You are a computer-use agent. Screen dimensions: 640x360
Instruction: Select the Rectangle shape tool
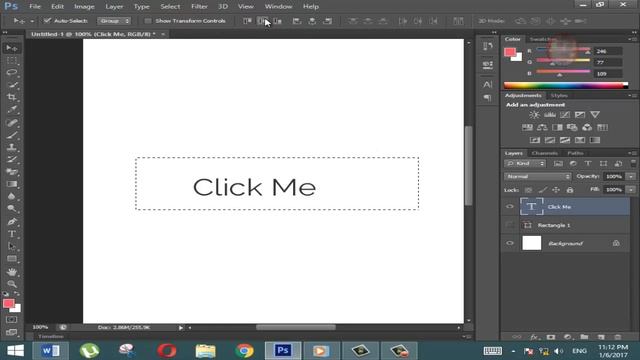pyautogui.click(x=11, y=259)
